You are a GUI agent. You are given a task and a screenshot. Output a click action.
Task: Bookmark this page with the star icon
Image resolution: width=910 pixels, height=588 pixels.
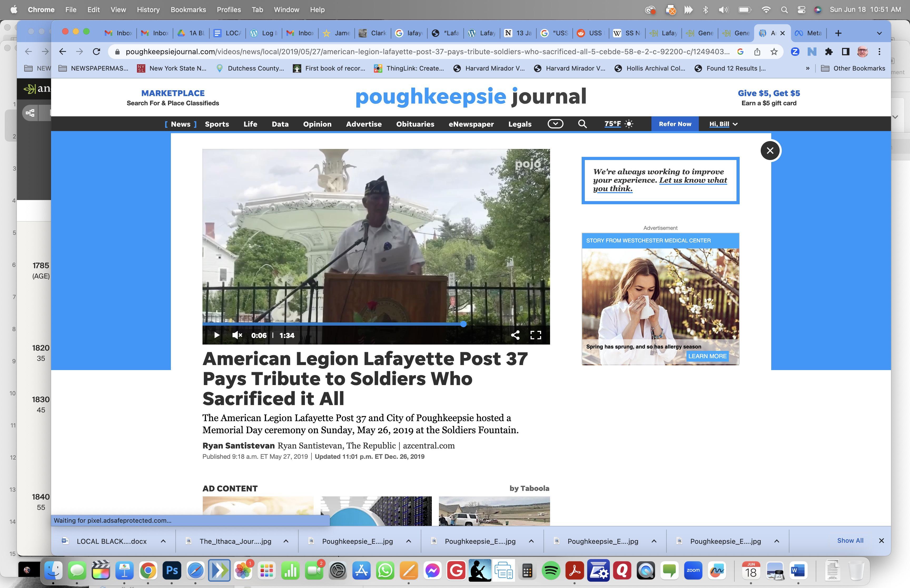click(x=774, y=52)
